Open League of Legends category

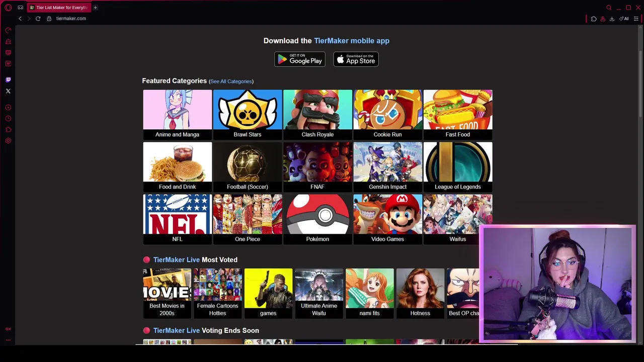[x=458, y=166]
